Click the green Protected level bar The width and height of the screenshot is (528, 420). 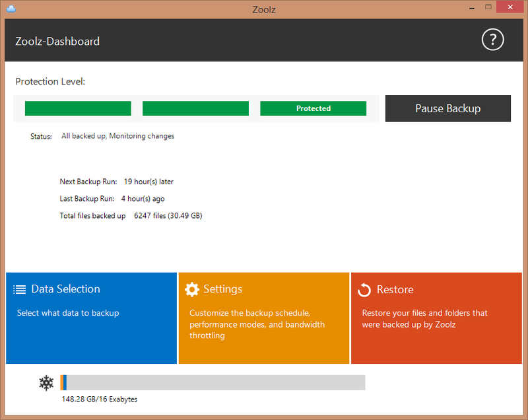pyautogui.click(x=313, y=108)
